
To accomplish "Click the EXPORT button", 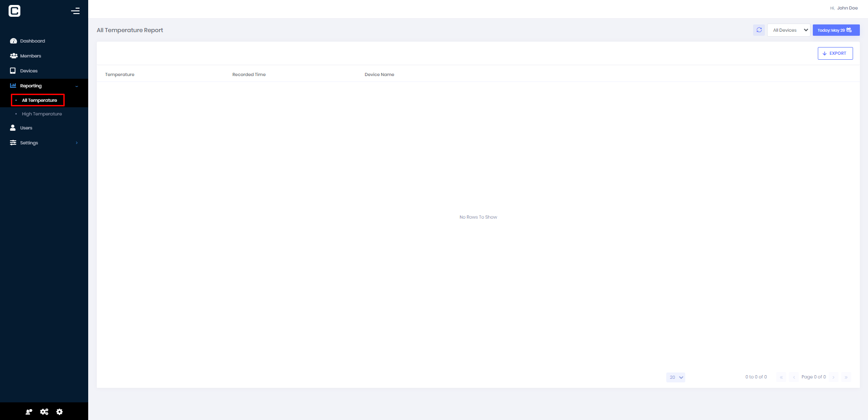I will (x=835, y=53).
